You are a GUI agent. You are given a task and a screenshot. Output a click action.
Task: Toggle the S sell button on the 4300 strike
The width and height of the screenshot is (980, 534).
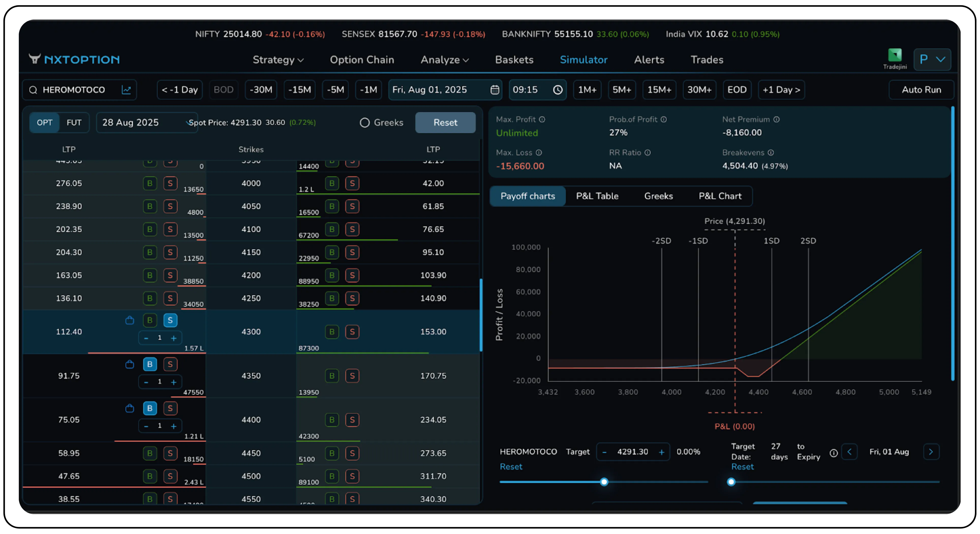tap(170, 320)
